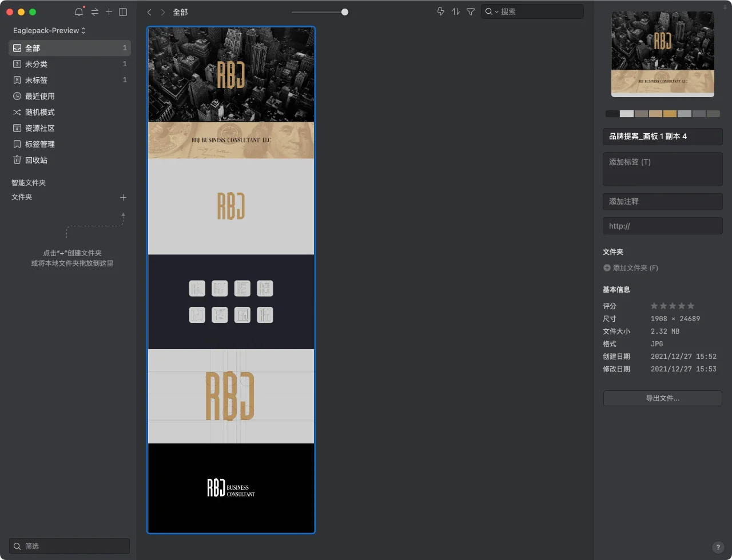The image size is (732, 560).
Task: Click the 随机模式 shuffle icon
Action: [x=17, y=112]
